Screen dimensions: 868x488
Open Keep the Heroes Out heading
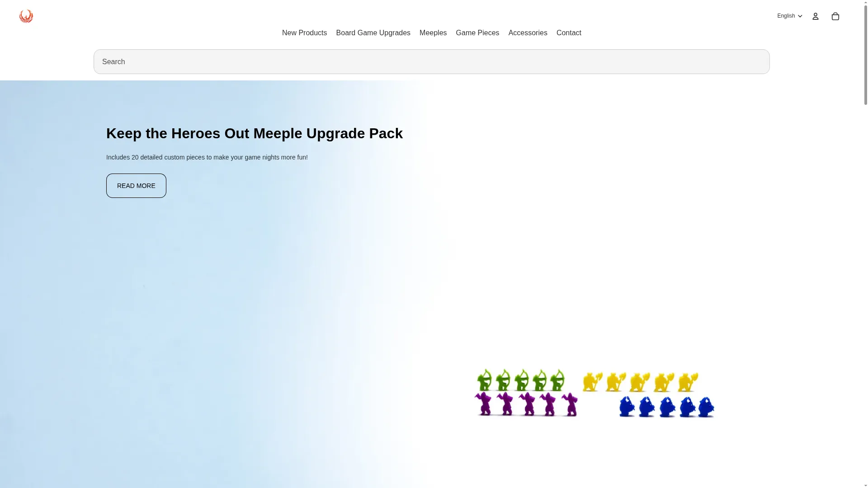click(x=254, y=133)
